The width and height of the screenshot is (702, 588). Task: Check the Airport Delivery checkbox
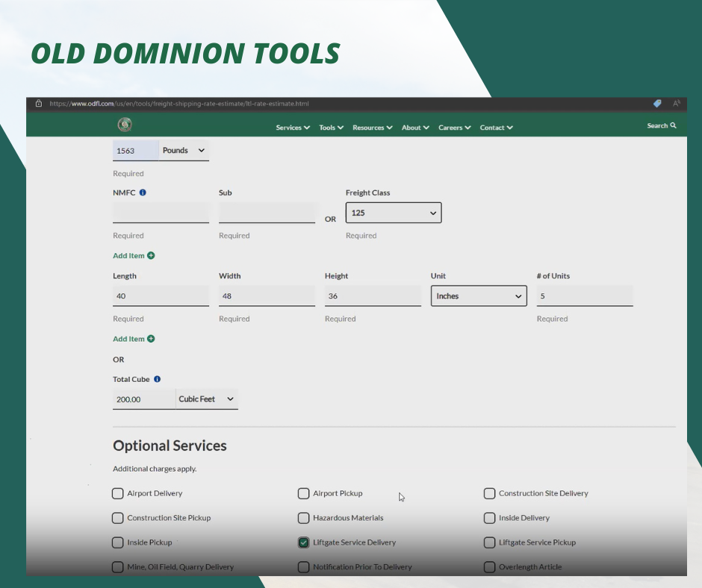(x=118, y=493)
